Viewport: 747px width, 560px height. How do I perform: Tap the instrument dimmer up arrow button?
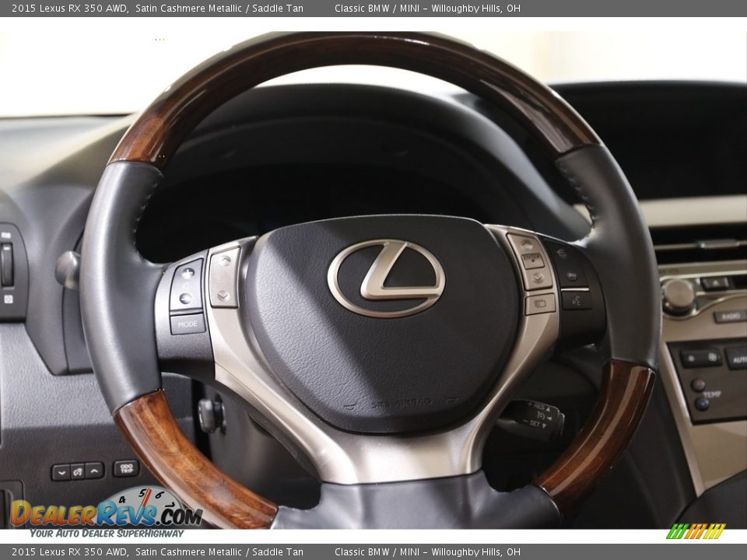(94, 471)
